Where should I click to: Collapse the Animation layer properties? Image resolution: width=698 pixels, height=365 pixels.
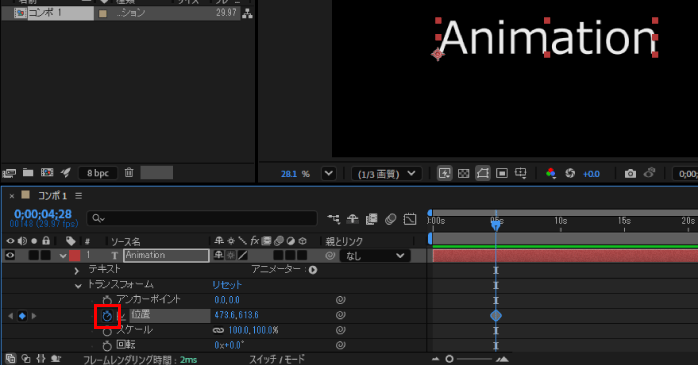point(63,256)
